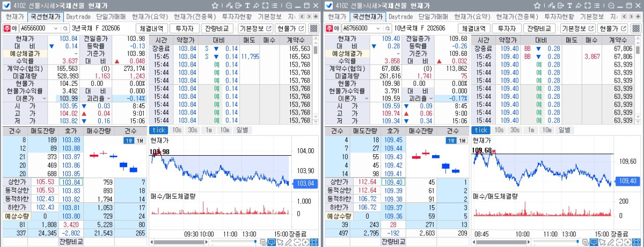Click favorite star icon in left window title
This screenshot has width=644, height=247.
point(215,5)
